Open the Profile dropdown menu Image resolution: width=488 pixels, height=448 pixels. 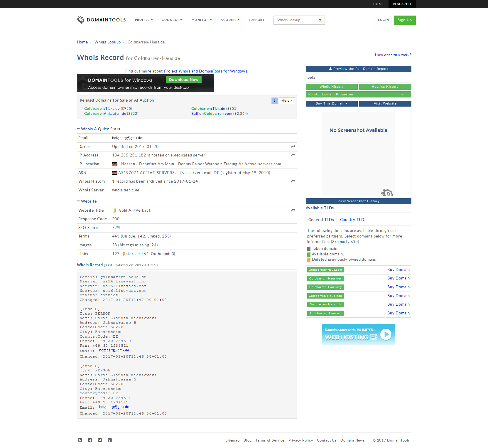(144, 20)
